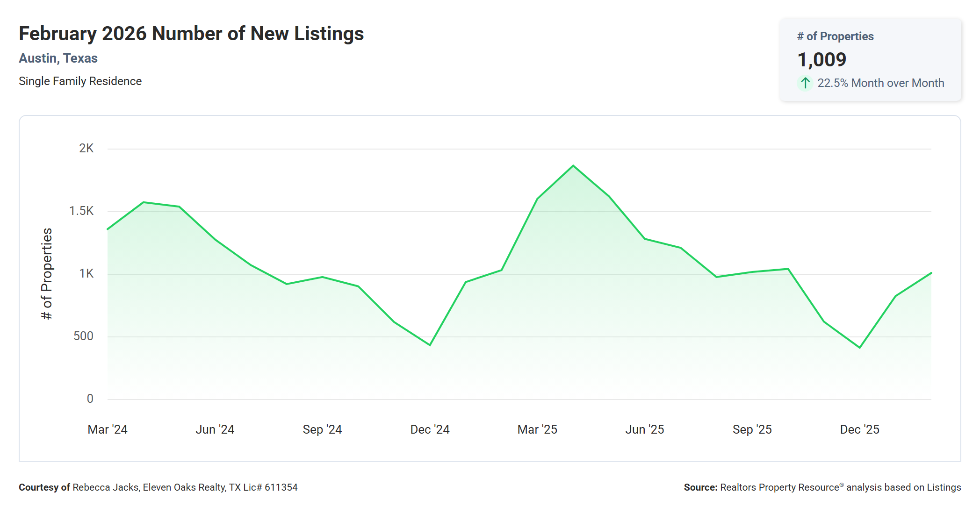The image size is (980, 514).
Task: Click the 1.5K y-axis label
Action: [81, 211]
